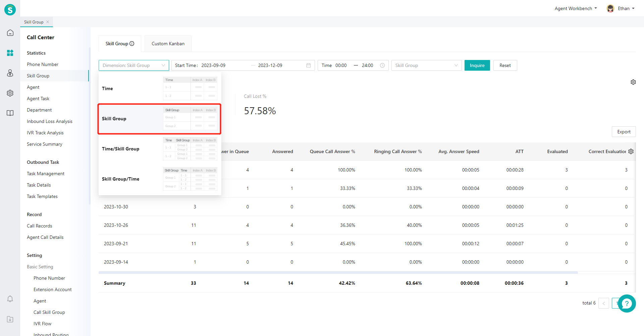This screenshot has height=336, width=644.
Task: Open the dashboard grid icon in sidebar
Action: [10, 53]
